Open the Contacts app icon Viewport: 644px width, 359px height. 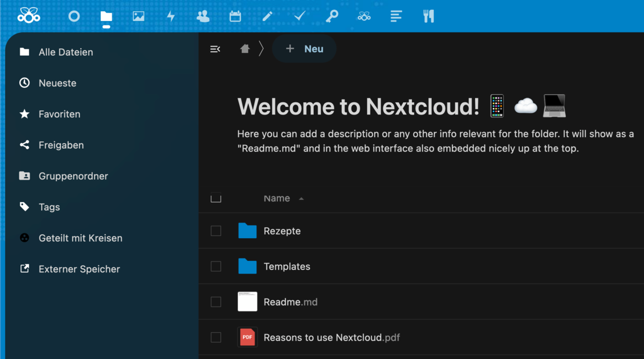tap(202, 16)
